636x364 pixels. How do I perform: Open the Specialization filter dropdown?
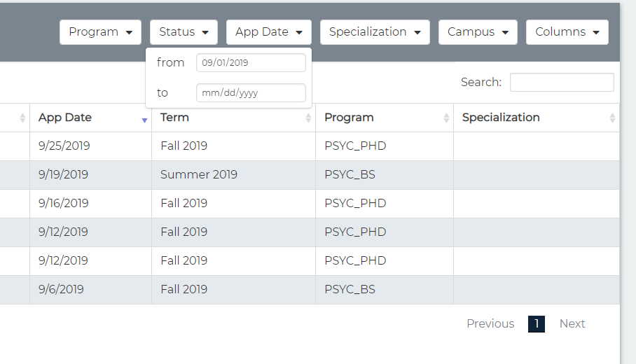click(375, 32)
